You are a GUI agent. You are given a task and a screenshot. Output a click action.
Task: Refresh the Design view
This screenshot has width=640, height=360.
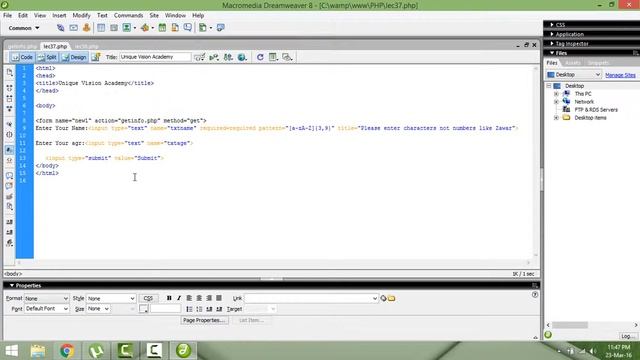[260, 57]
